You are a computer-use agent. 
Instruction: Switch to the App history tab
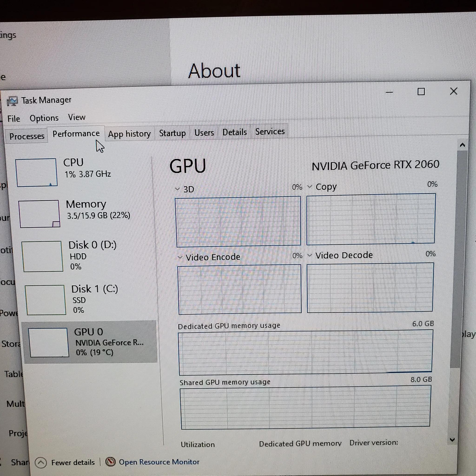(129, 134)
